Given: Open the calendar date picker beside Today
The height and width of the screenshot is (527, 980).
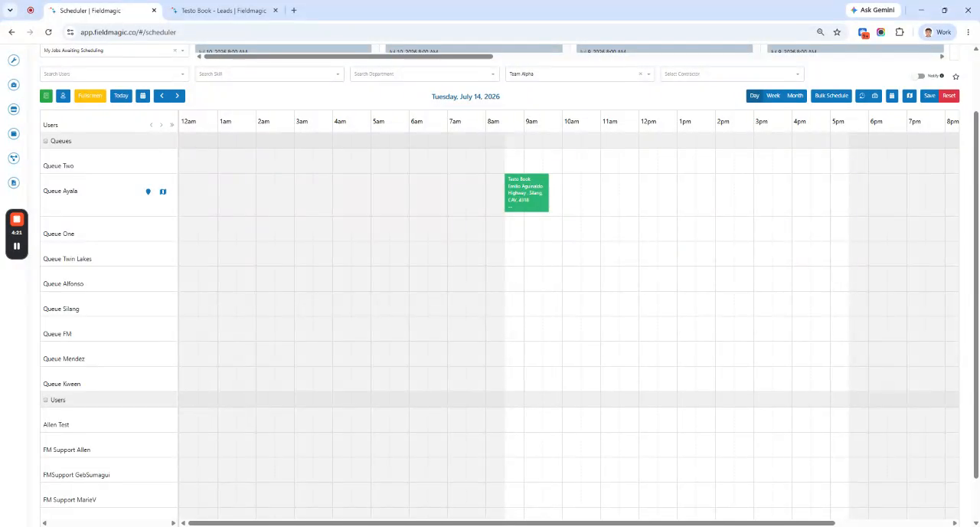Looking at the screenshot, I should (x=142, y=96).
